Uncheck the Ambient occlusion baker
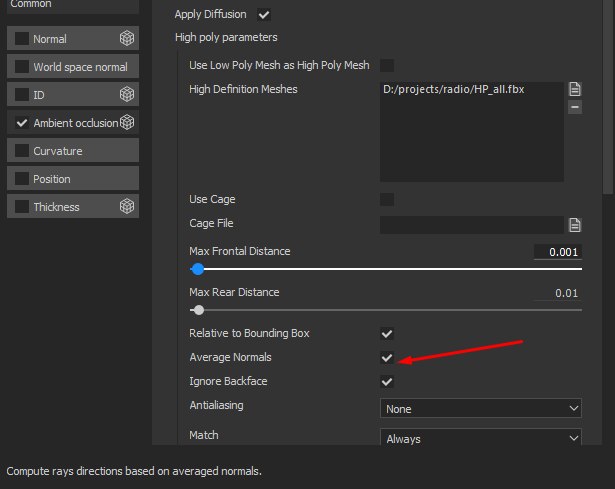The image size is (615, 489). (22, 123)
